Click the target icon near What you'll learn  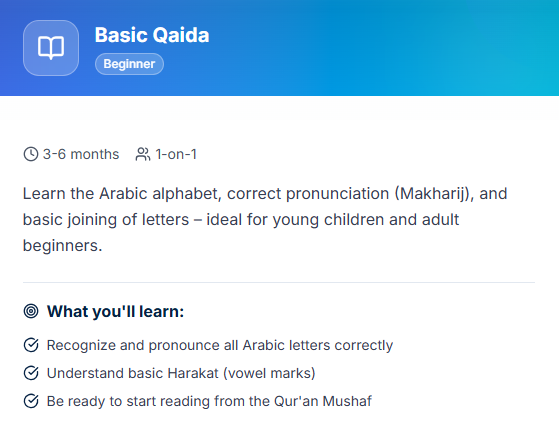coord(31,311)
